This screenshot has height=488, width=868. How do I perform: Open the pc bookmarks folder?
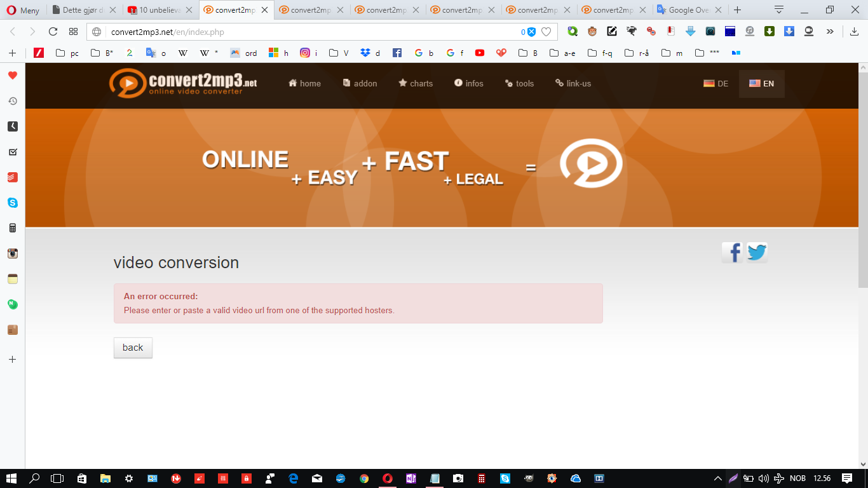(67, 53)
